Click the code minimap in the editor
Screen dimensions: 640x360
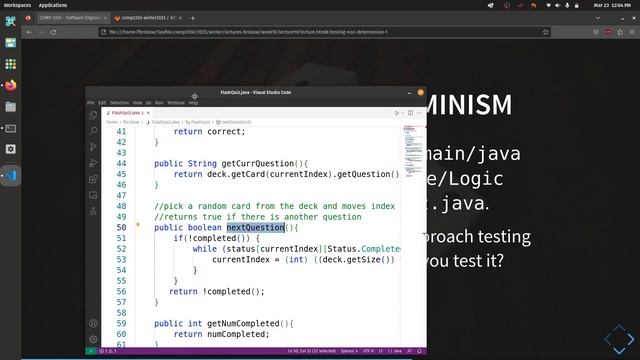click(413, 151)
